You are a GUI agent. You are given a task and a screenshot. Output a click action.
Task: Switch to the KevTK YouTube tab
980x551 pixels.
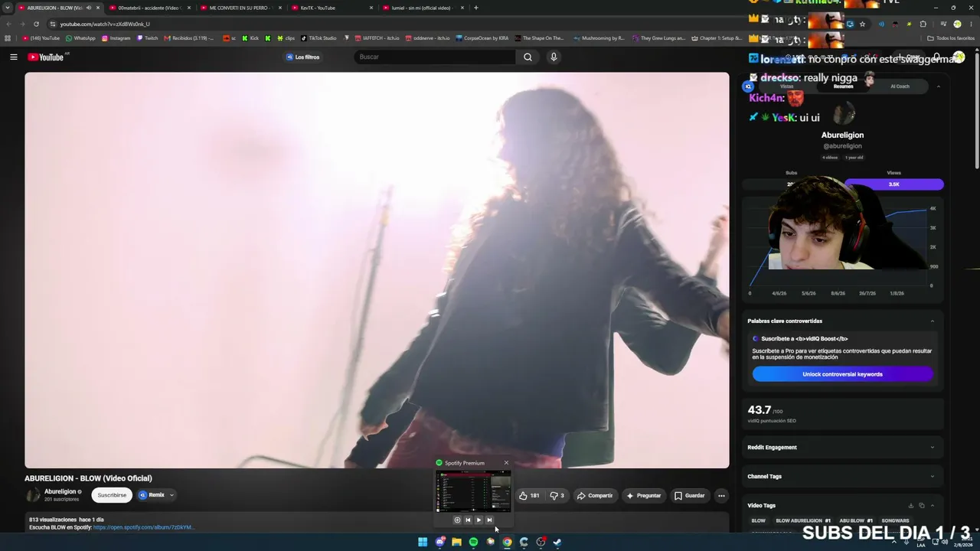(x=332, y=8)
